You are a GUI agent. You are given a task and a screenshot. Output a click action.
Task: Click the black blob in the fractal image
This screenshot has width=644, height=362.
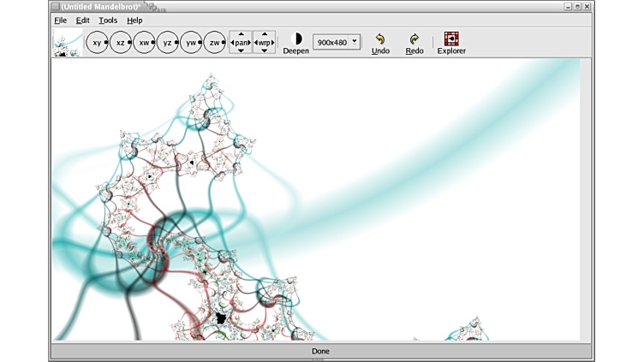(x=221, y=318)
